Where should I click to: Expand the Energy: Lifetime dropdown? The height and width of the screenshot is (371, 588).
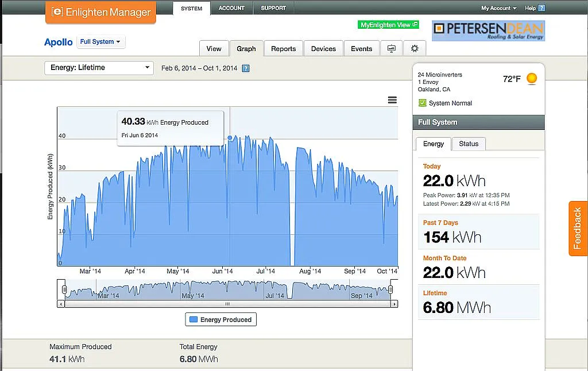click(99, 68)
